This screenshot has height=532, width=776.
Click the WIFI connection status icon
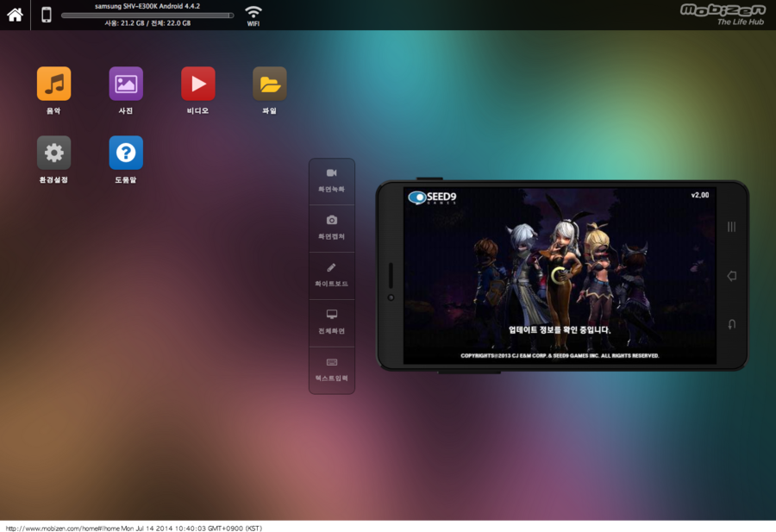coord(253,16)
